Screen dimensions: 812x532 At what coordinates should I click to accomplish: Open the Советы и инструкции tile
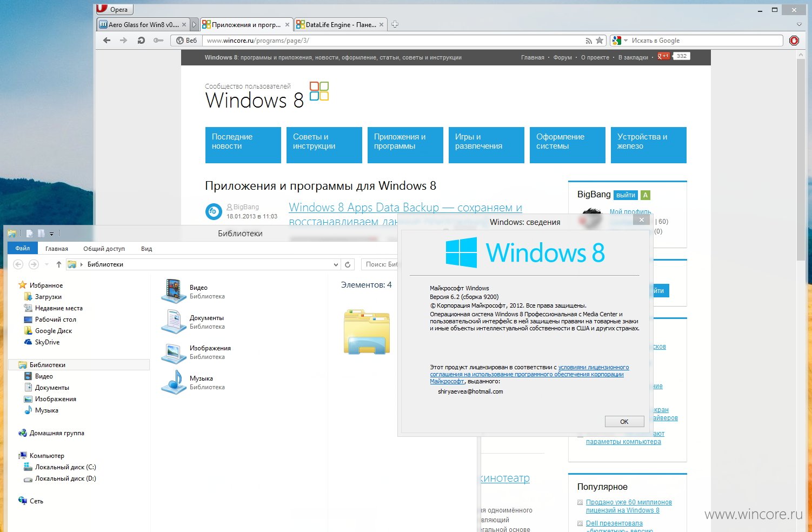point(324,145)
